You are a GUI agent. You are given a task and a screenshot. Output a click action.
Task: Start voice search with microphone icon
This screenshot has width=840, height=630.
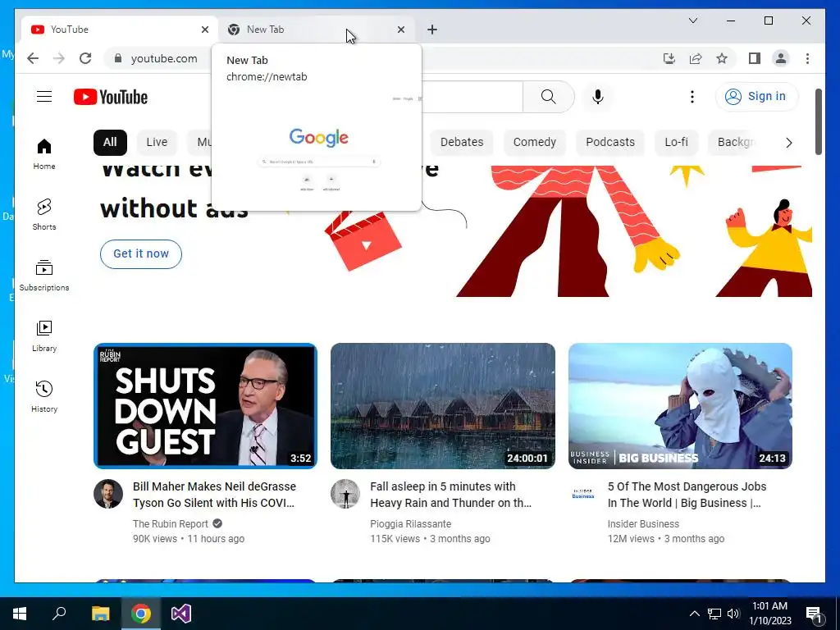point(598,97)
